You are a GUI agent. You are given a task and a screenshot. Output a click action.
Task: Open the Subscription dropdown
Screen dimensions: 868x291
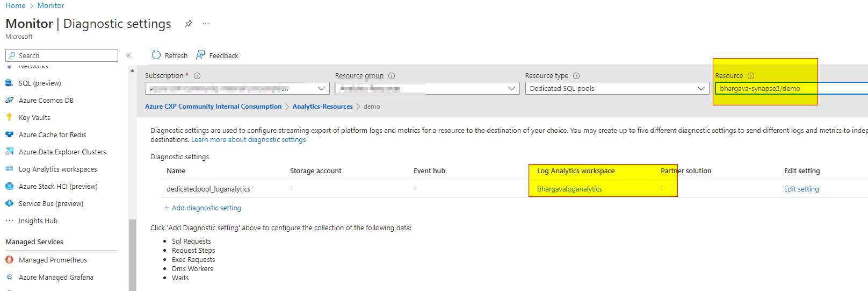click(237, 88)
